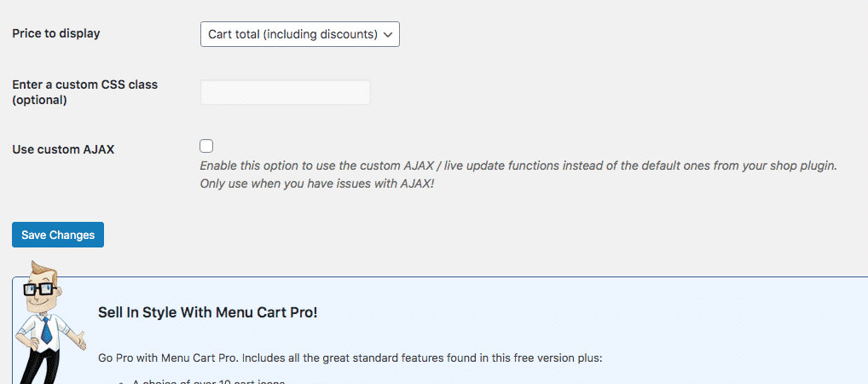Enable the Use custom AJAX checkbox

(x=206, y=146)
